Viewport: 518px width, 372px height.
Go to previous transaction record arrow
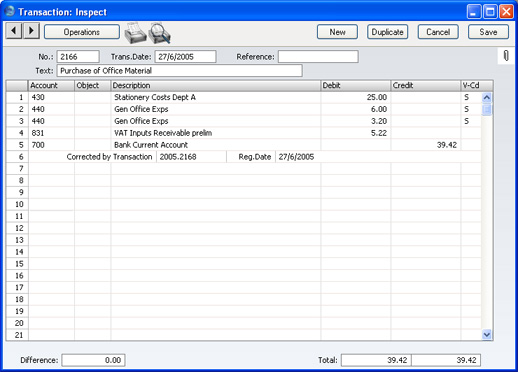14,31
